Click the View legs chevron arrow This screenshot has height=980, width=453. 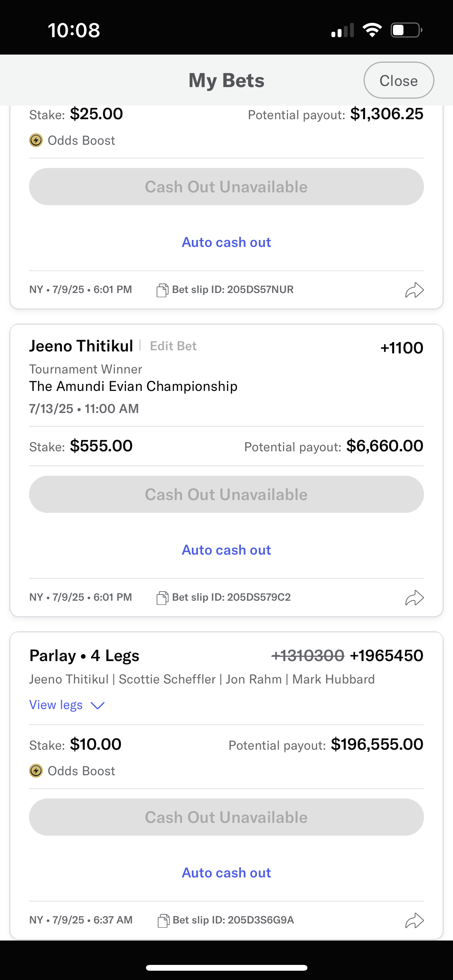pos(98,706)
